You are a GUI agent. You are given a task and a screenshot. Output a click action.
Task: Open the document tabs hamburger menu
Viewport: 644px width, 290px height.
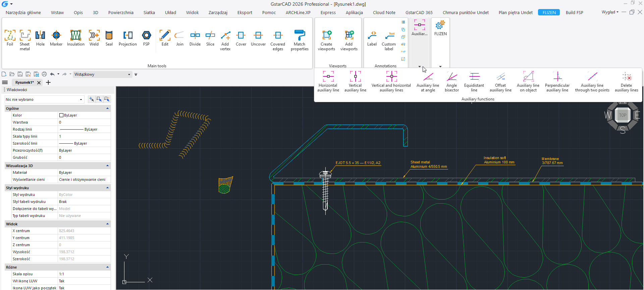5,82
